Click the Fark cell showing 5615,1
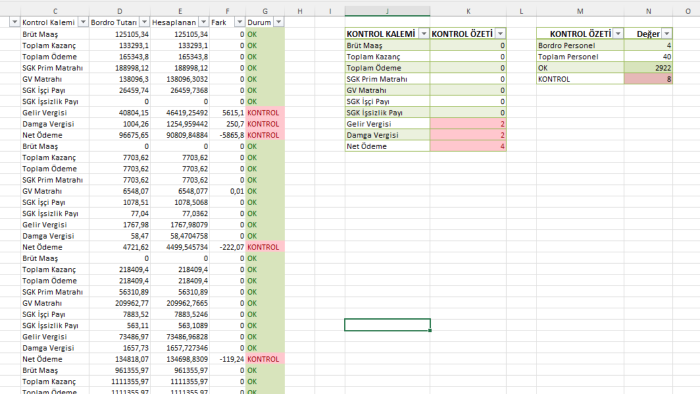The width and height of the screenshot is (700, 394). coord(228,112)
